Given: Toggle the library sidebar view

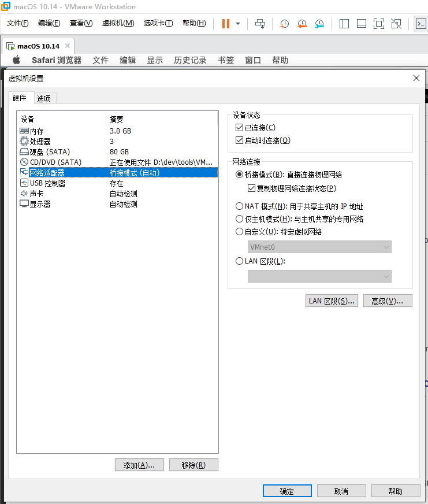Looking at the screenshot, I should coord(344,24).
